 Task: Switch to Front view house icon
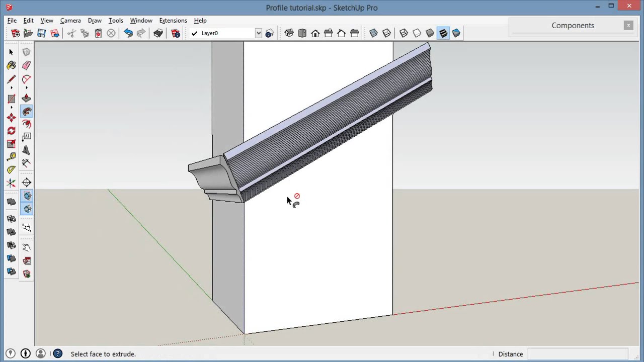click(315, 33)
